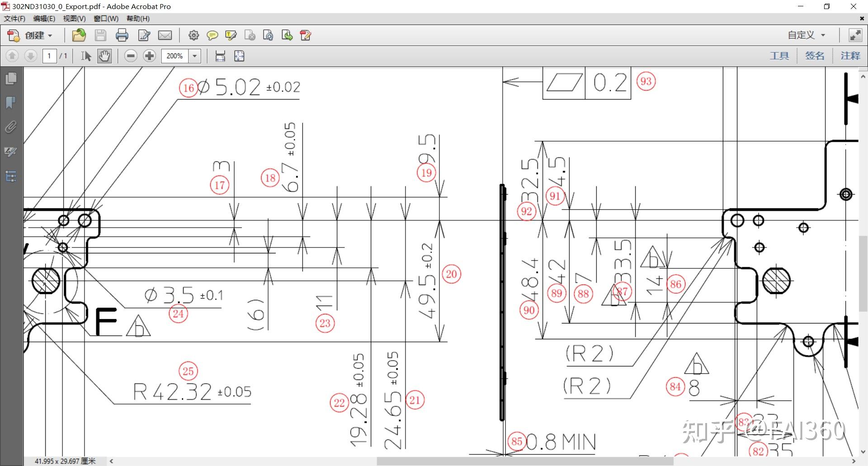Close the document with menu bar X
This screenshot has width=868, height=466.
(x=862, y=19)
